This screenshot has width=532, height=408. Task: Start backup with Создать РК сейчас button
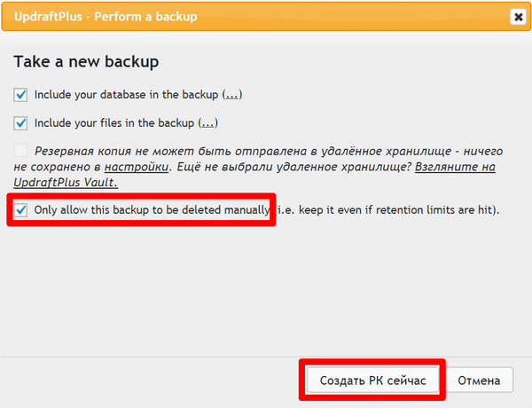pyautogui.click(x=372, y=381)
